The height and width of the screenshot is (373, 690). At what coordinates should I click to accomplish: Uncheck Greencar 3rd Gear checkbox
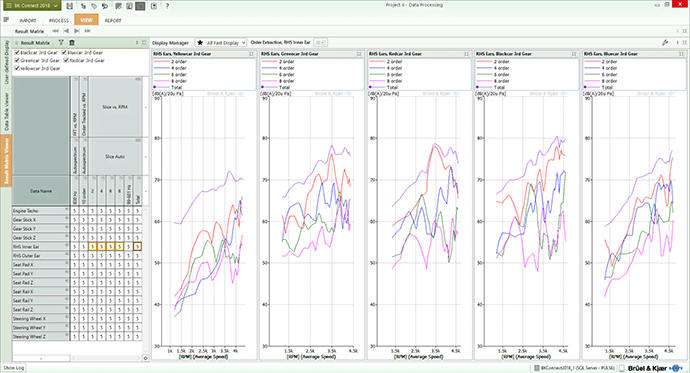click(x=17, y=60)
